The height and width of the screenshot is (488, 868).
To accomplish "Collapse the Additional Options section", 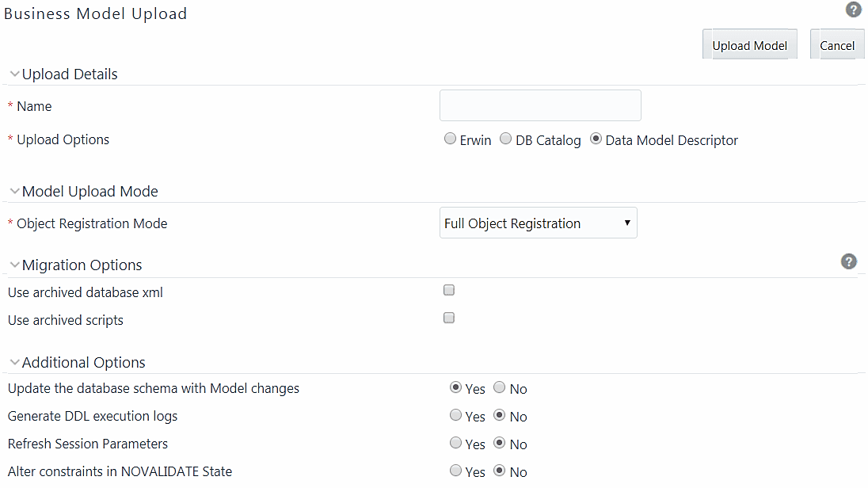I will click(14, 362).
